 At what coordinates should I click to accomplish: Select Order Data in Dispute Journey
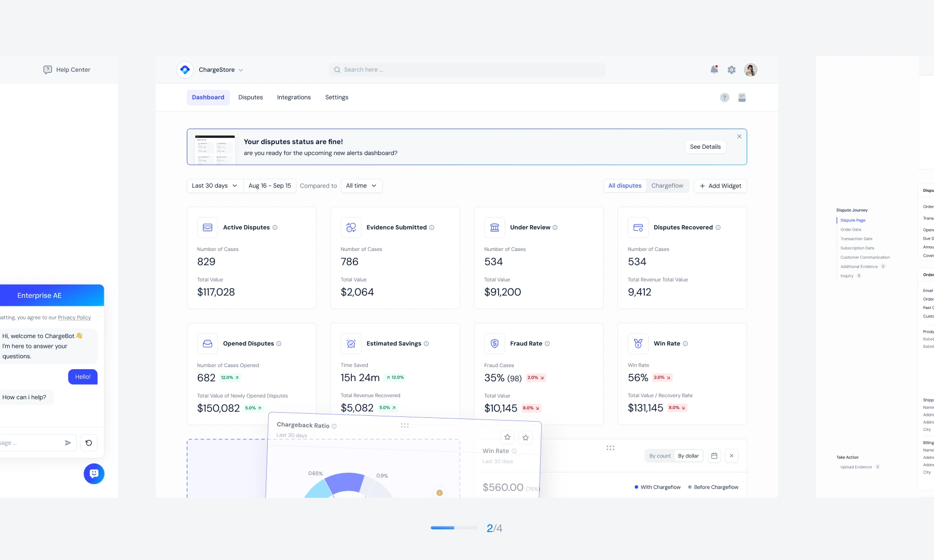pyautogui.click(x=850, y=230)
